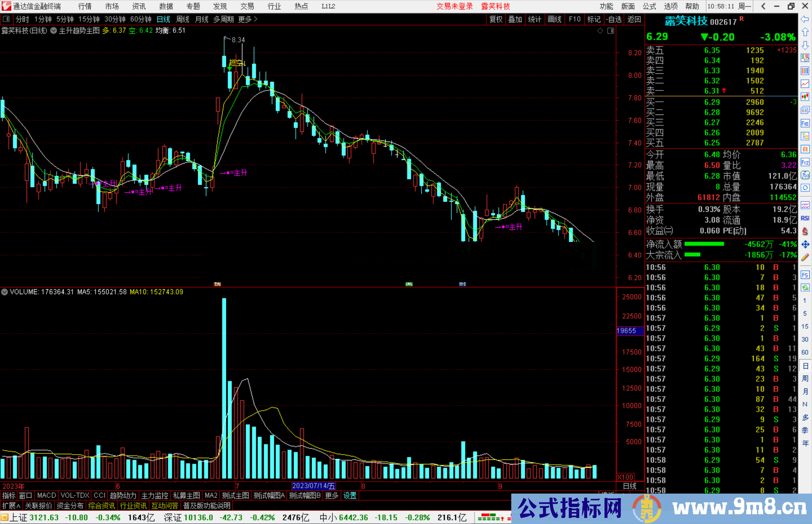
Task: Click the green 净流入额 flow bar
Action: (704, 244)
